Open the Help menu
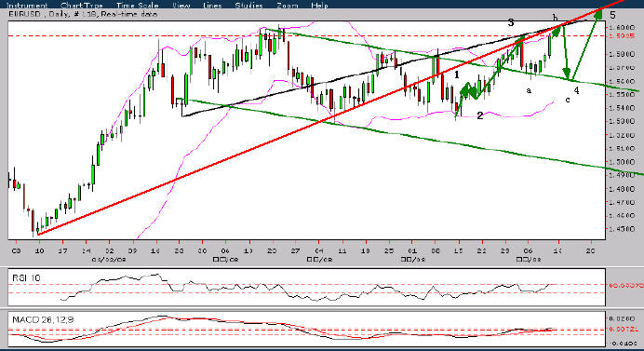The width and height of the screenshot is (644, 351). (319, 6)
